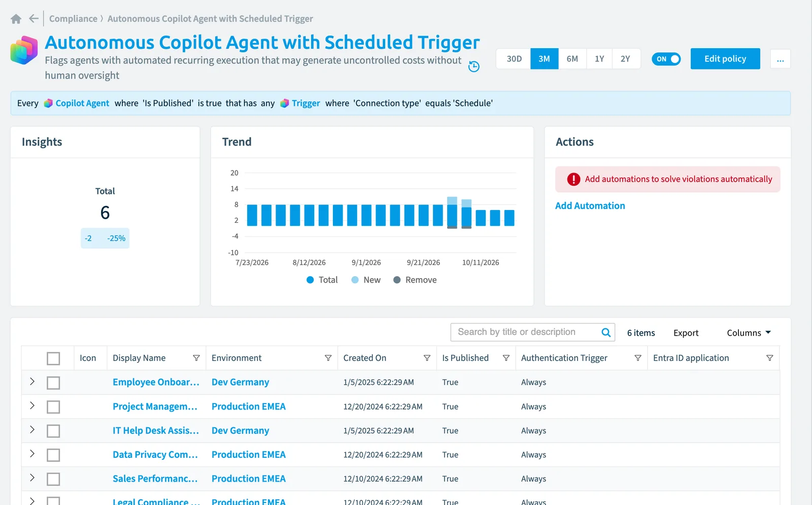Open Compliance in the breadcrumb
The image size is (812, 505).
coord(73,19)
